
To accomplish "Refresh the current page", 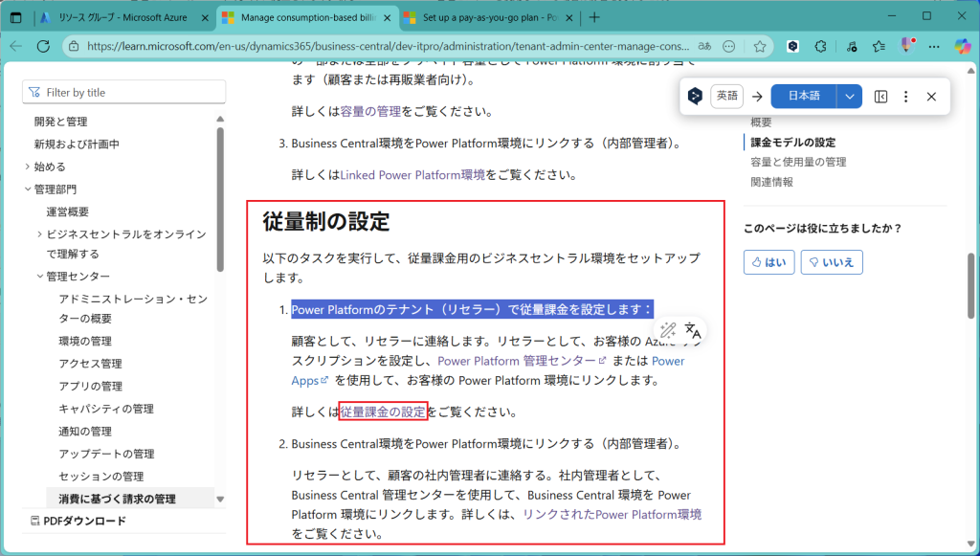I will tap(43, 46).
